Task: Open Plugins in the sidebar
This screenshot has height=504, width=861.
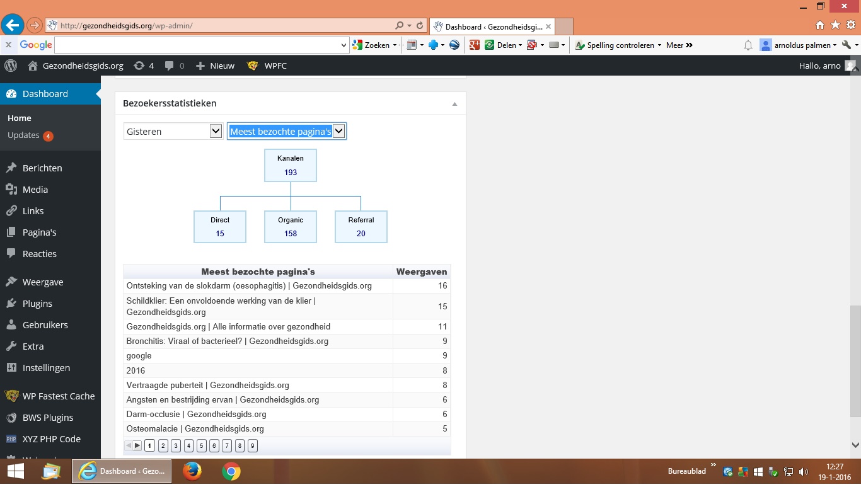Action: (50, 304)
